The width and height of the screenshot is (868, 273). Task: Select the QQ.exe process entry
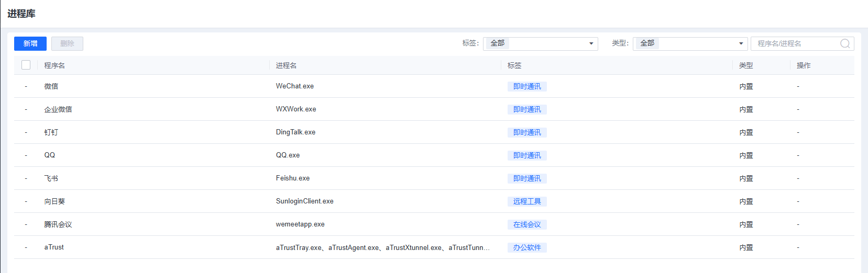point(288,155)
